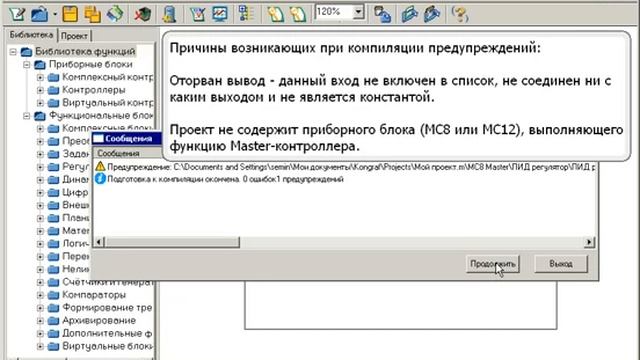
Task: Click the blue folder icon beside help icon
Action: 432,14
